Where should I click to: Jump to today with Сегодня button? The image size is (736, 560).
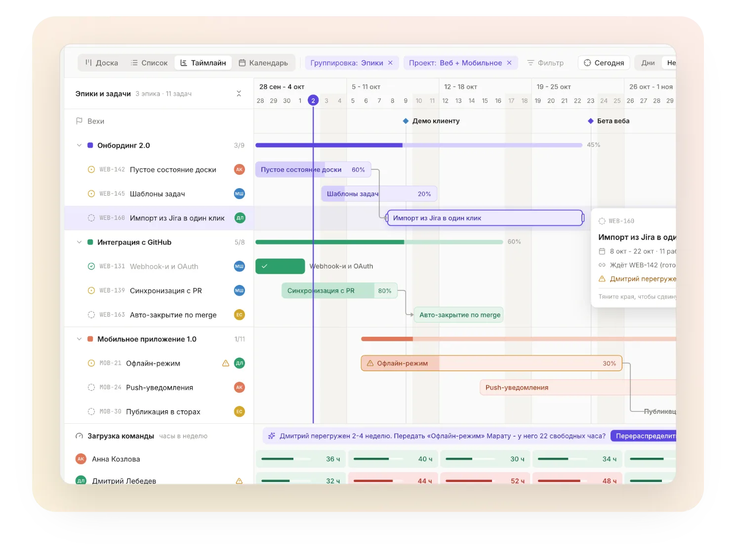(604, 63)
